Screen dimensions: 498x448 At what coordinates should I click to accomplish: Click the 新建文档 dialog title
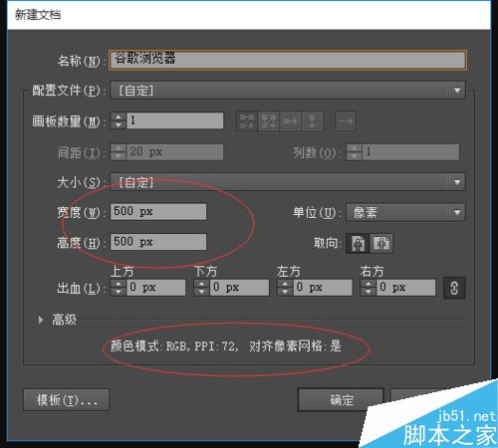[38, 15]
